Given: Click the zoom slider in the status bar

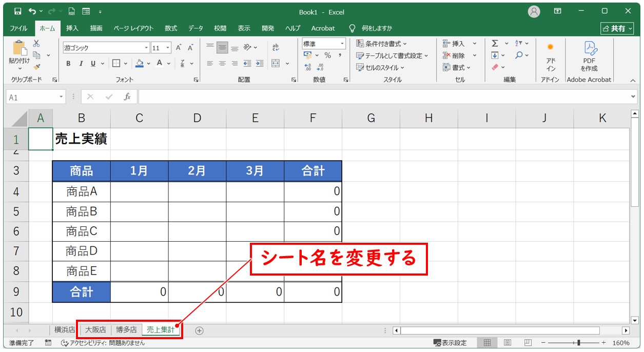Looking at the screenshot, I should 578,343.
